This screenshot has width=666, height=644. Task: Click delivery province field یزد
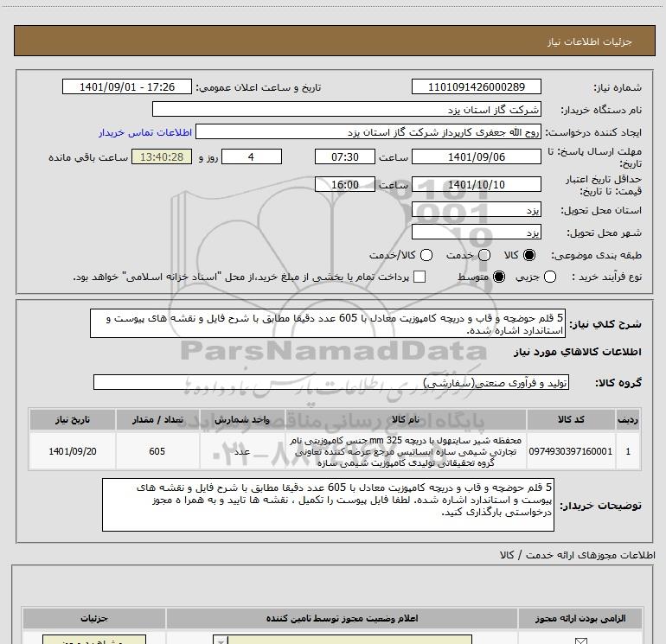(x=476, y=210)
